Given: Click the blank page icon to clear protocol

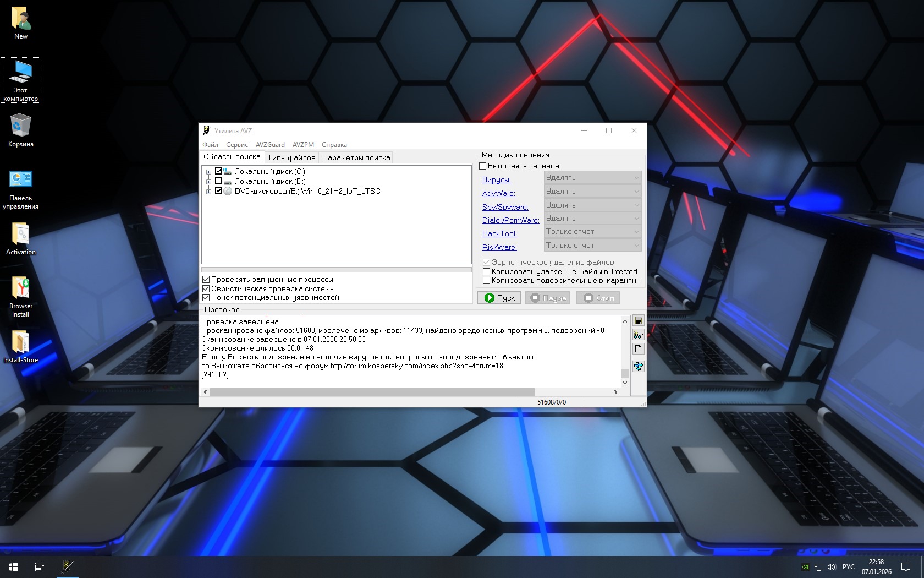Looking at the screenshot, I should point(638,349).
